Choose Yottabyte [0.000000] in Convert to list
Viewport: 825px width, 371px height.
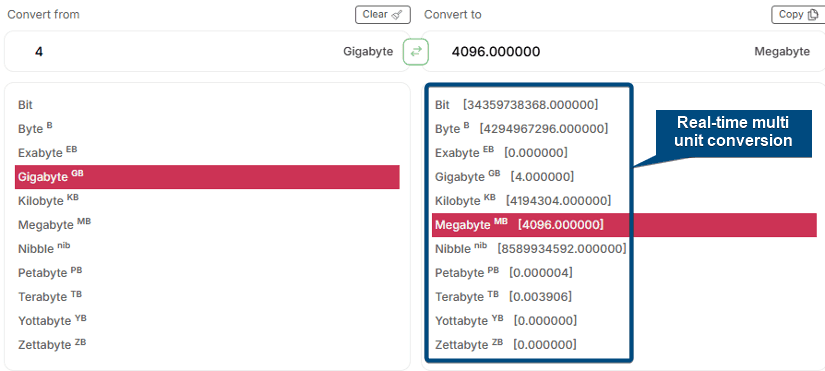[x=506, y=320]
